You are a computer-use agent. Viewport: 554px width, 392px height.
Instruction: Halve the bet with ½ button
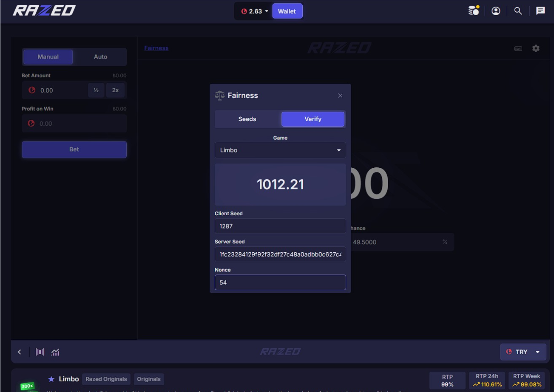click(96, 90)
